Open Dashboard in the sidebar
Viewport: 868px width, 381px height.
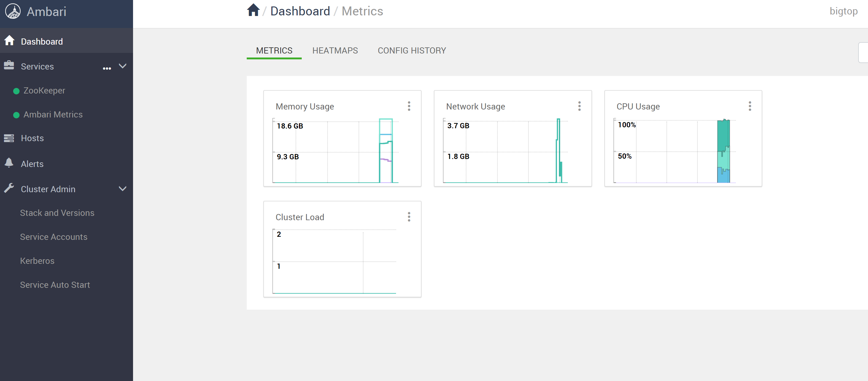click(x=66, y=41)
